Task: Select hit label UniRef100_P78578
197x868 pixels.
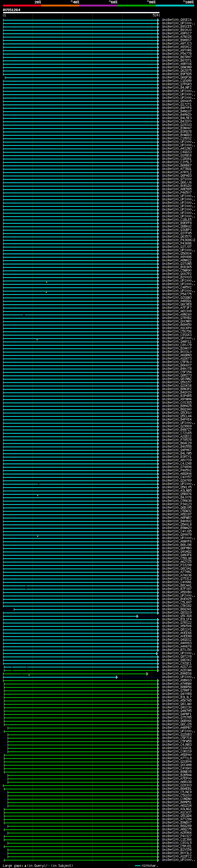Action: (x=177, y=440)
